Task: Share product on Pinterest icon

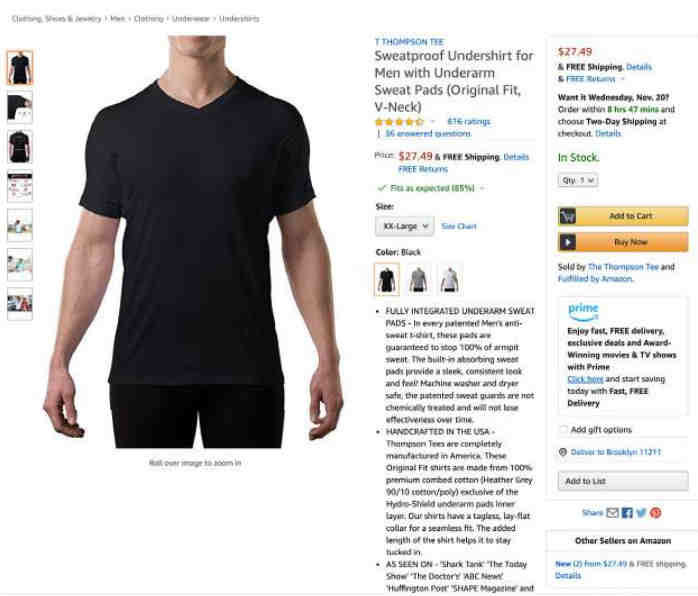Action: [655, 513]
